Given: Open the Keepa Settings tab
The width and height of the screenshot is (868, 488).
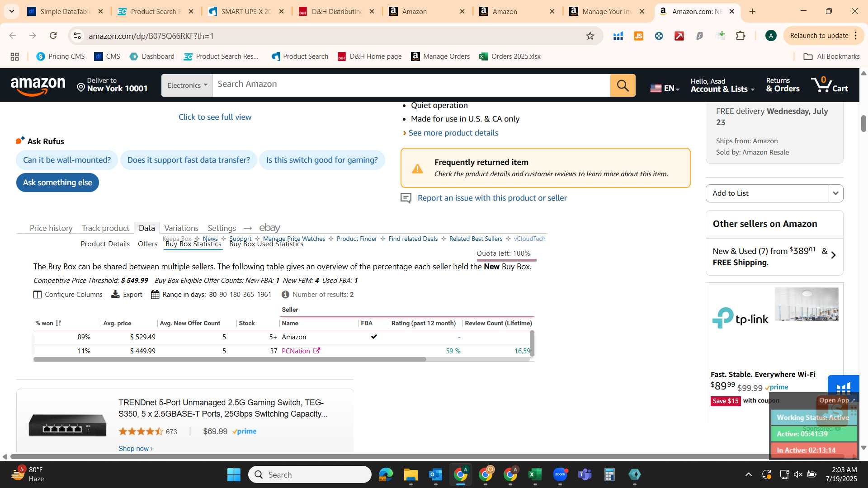Looking at the screenshot, I should (222, 228).
